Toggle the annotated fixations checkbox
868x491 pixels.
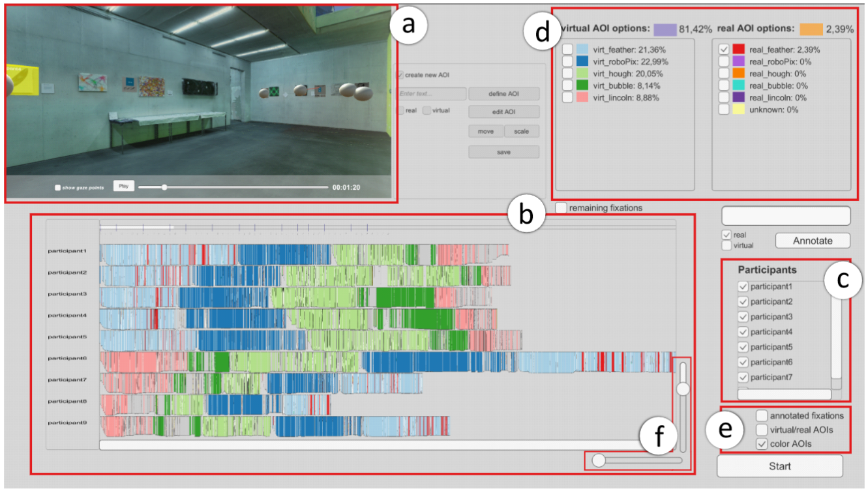coord(762,415)
